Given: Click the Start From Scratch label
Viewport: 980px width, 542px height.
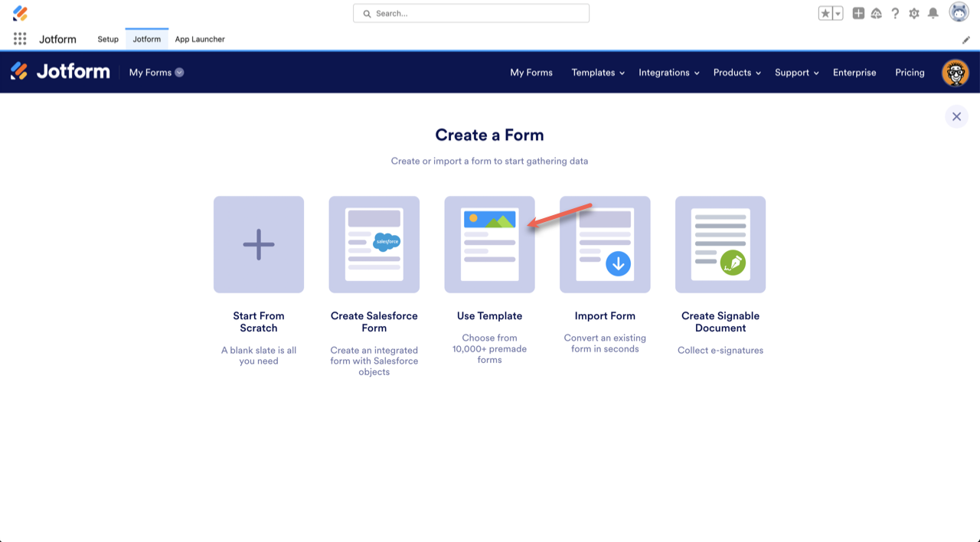Looking at the screenshot, I should (x=259, y=322).
